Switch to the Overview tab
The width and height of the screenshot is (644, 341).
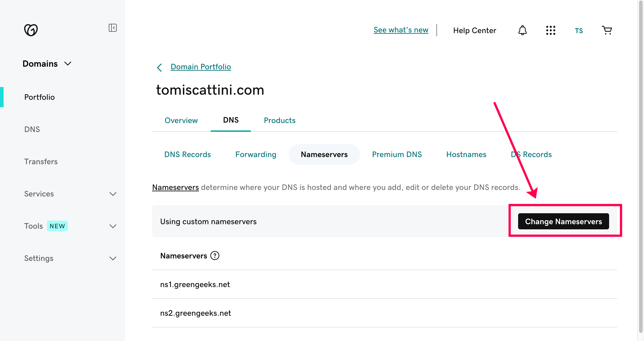pos(181,120)
